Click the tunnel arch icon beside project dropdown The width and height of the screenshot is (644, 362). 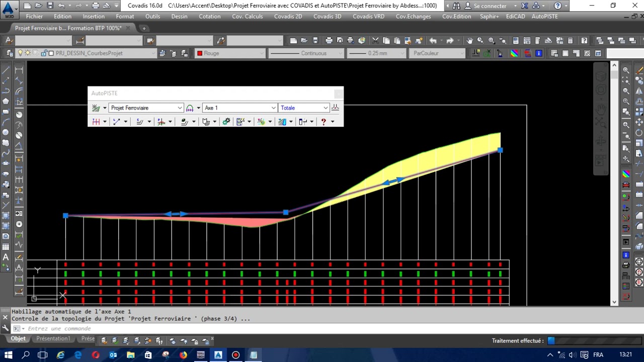pos(190,108)
